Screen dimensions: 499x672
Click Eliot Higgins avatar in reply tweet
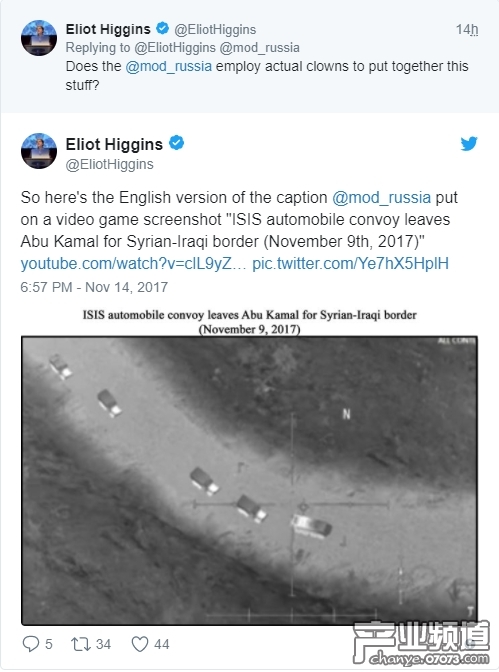coord(39,38)
